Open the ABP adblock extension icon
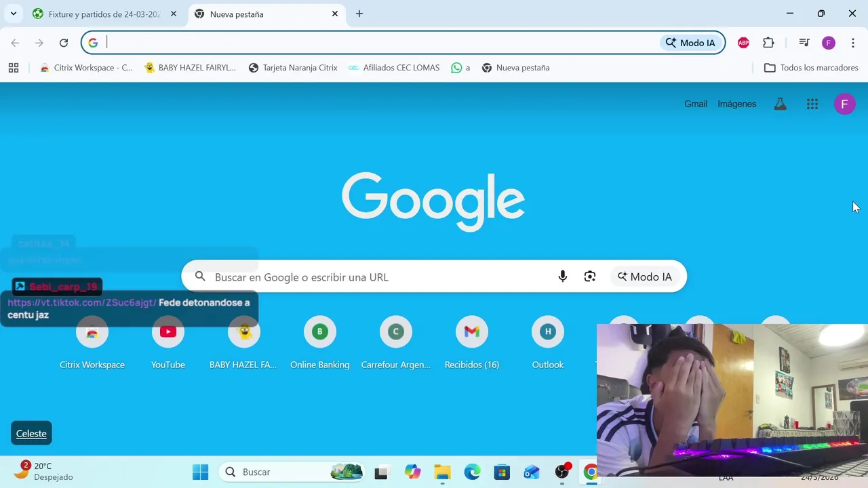The image size is (868, 488). 743,43
